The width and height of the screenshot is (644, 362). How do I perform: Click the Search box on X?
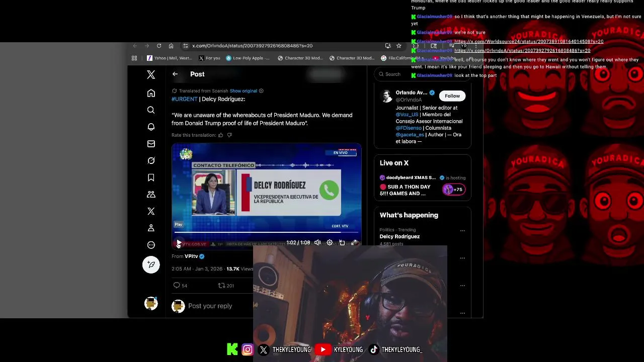[422, 74]
